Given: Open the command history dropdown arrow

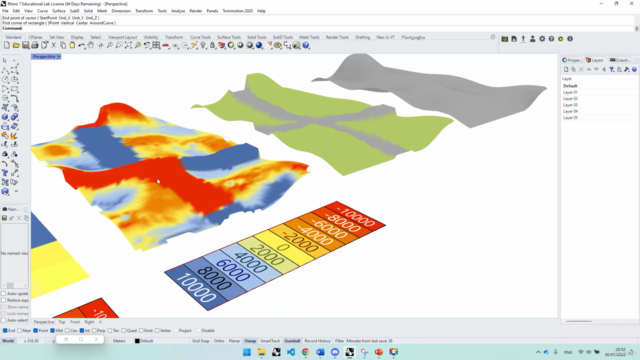Looking at the screenshot, I should pos(636,28).
